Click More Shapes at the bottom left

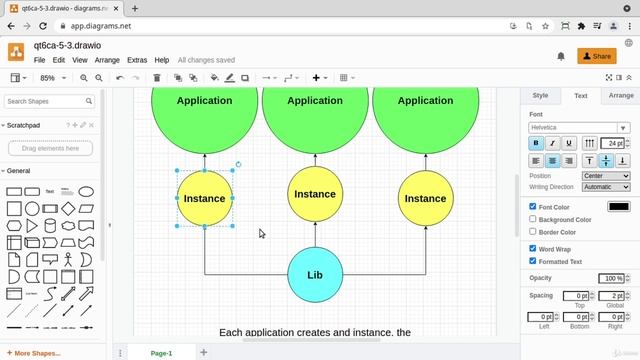pyautogui.click(x=33, y=353)
